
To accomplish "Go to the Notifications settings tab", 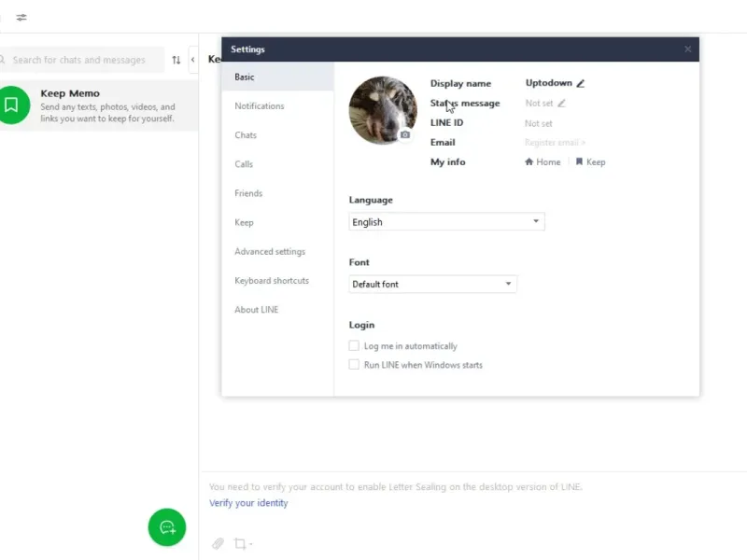I will coord(277,106).
